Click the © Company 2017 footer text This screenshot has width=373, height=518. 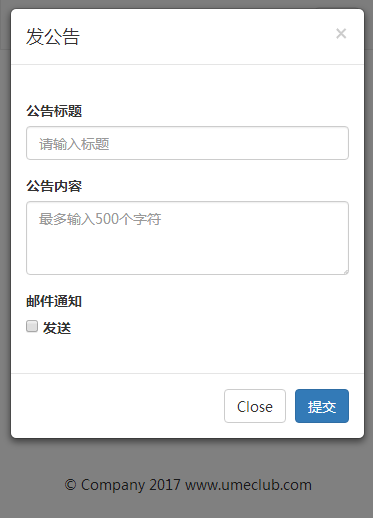pos(123,485)
